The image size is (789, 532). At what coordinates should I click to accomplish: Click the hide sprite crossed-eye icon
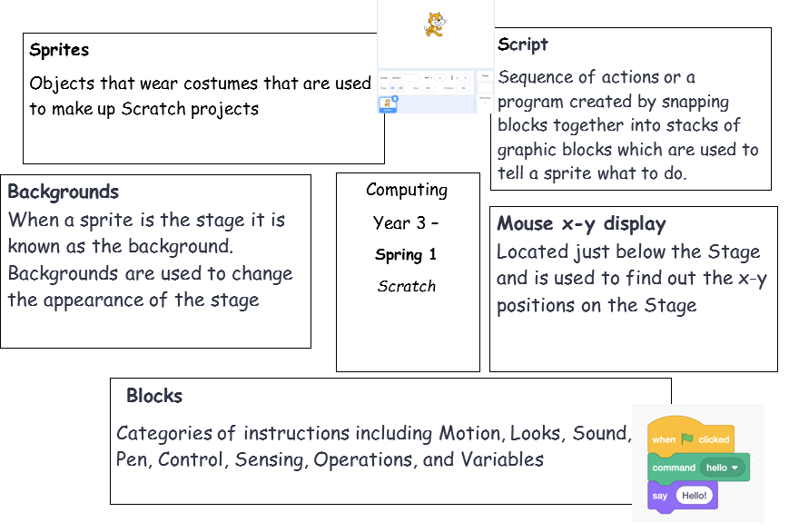pyautogui.click(x=400, y=88)
